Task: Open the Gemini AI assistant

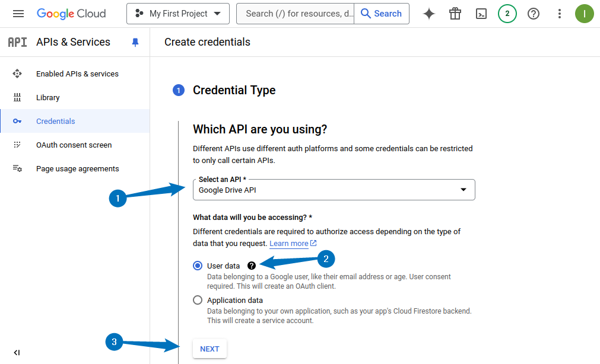Action: (428, 13)
